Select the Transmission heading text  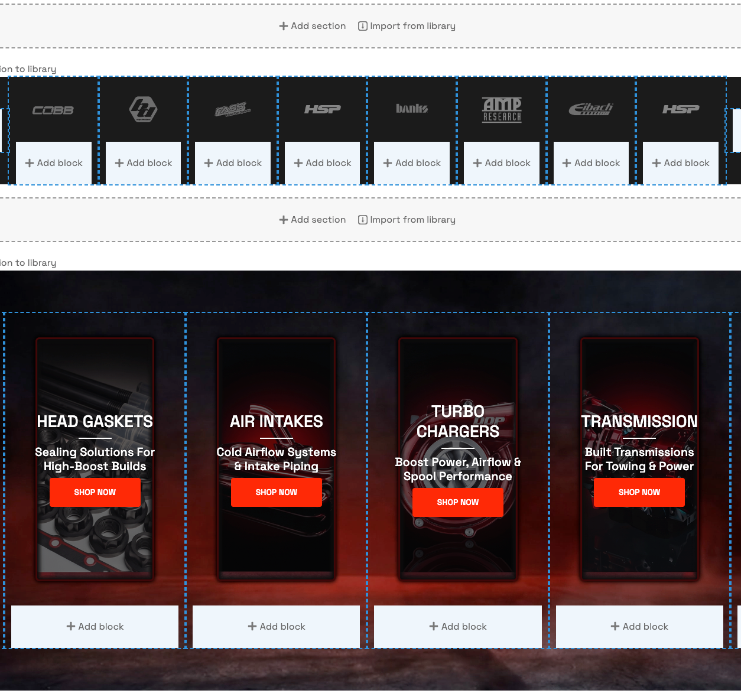(639, 421)
